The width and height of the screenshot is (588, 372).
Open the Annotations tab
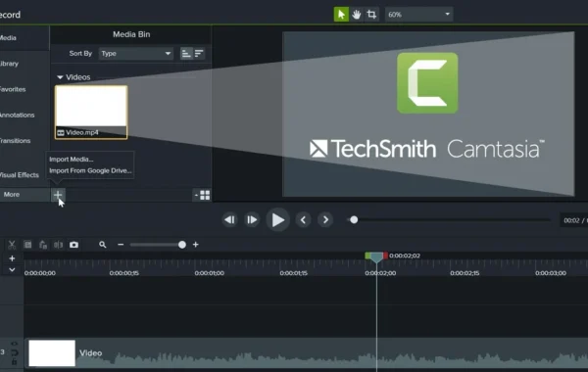[17, 115]
